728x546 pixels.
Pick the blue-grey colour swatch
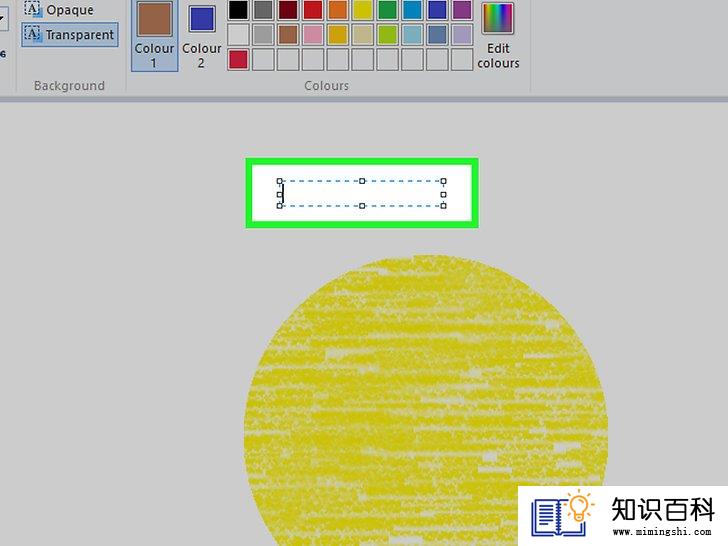[437, 35]
